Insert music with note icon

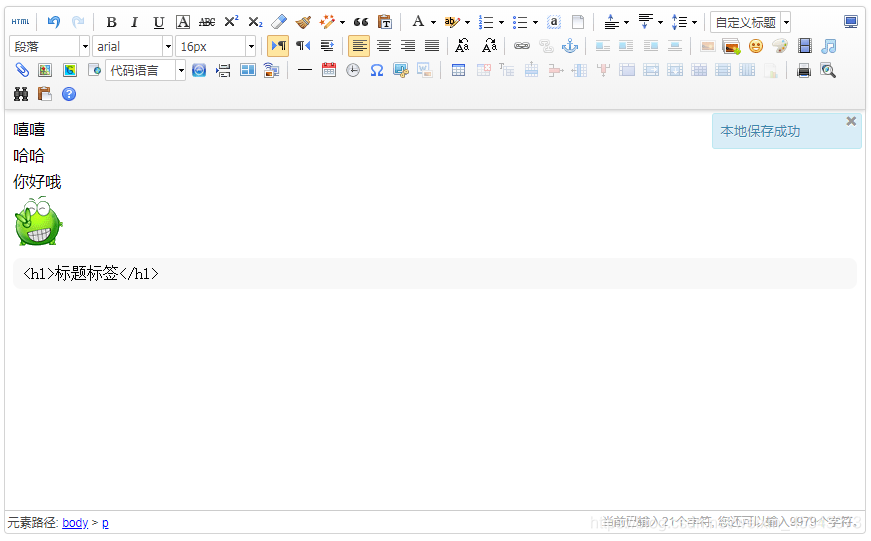[x=828, y=46]
